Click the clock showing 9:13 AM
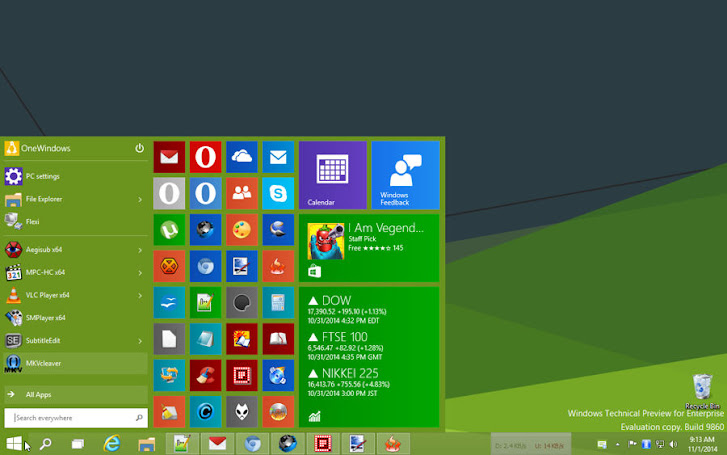 pyautogui.click(x=701, y=444)
